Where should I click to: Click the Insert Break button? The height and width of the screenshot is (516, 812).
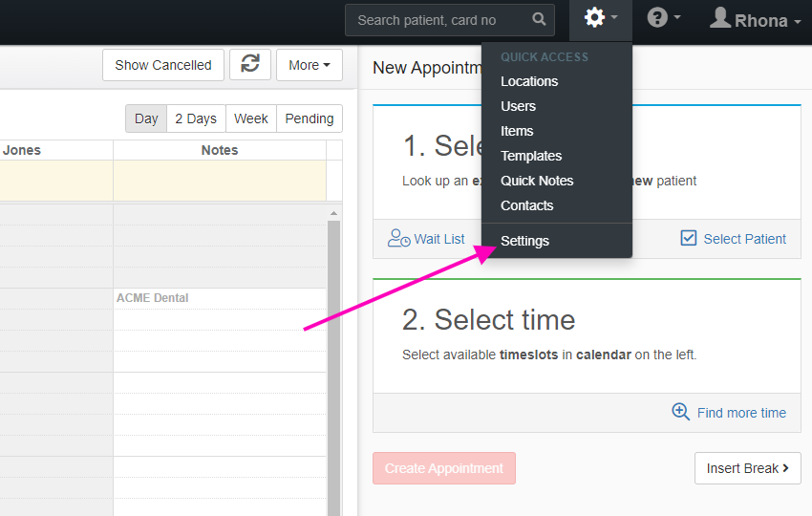point(747,468)
